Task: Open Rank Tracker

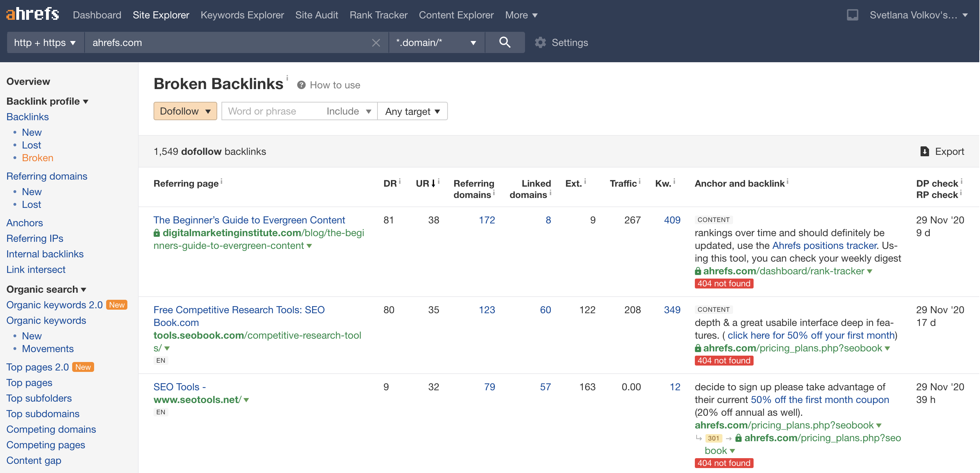Action: click(378, 15)
